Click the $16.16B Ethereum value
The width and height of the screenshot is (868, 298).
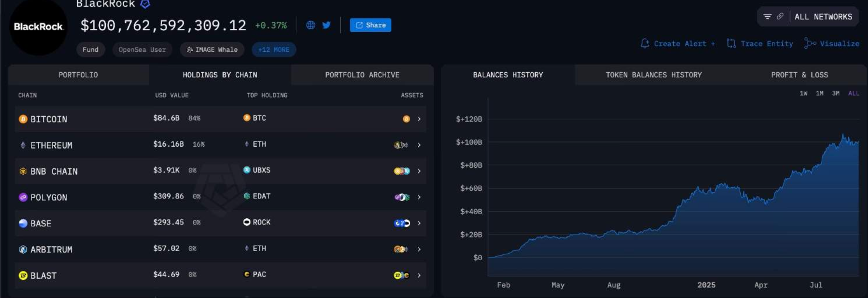pyautogui.click(x=169, y=144)
